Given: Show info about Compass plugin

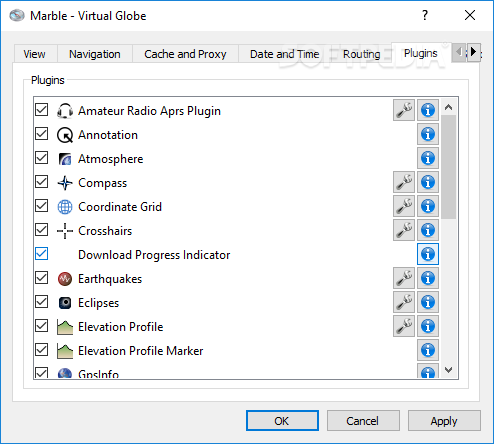Looking at the screenshot, I should (x=428, y=182).
